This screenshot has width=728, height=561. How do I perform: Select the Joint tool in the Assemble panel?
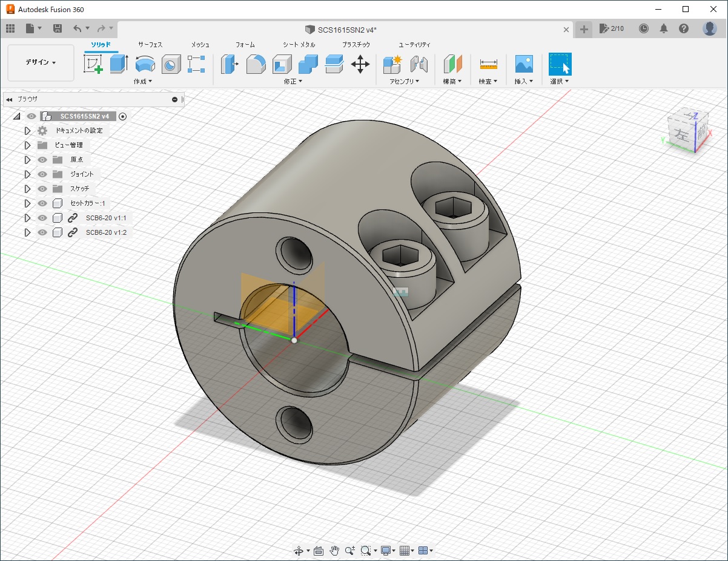pyautogui.click(x=420, y=64)
